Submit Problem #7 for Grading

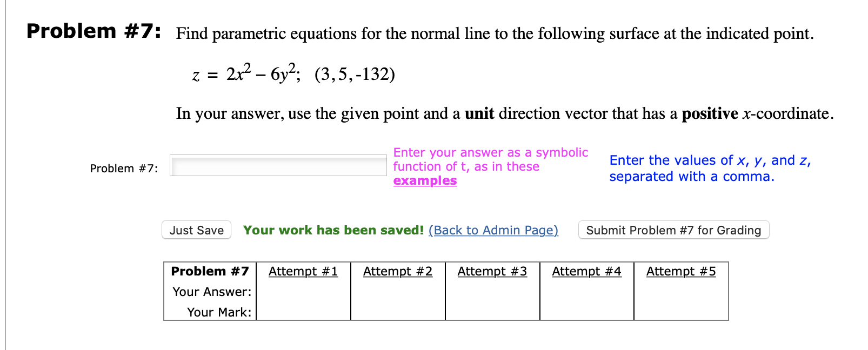click(674, 230)
